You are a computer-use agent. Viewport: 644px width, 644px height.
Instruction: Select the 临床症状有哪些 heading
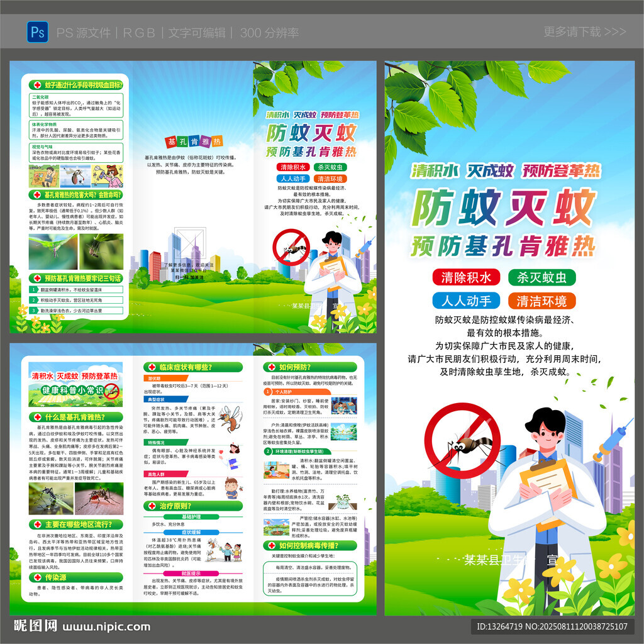(x=186, y=367)
